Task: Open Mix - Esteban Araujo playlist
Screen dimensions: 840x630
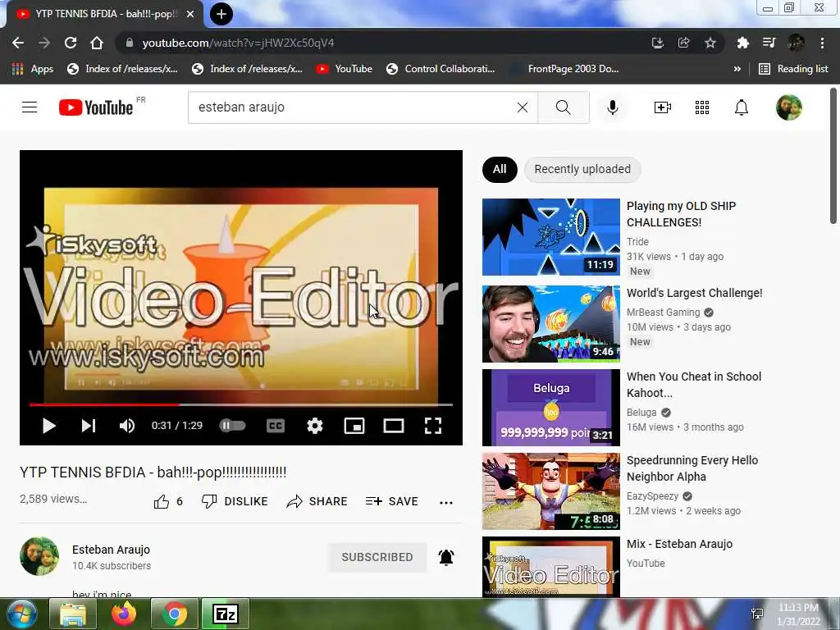Action: 679,544
